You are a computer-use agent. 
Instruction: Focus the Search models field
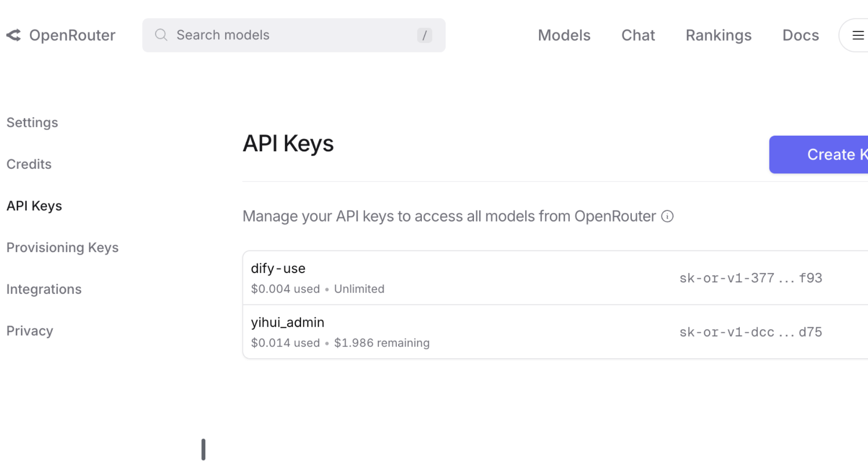click(x=294, y=35)
